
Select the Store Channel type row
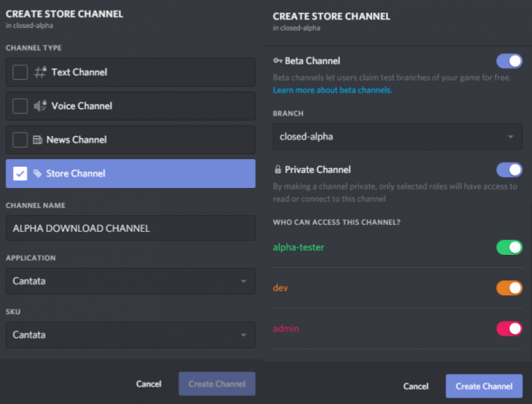(x=131, y=174)
